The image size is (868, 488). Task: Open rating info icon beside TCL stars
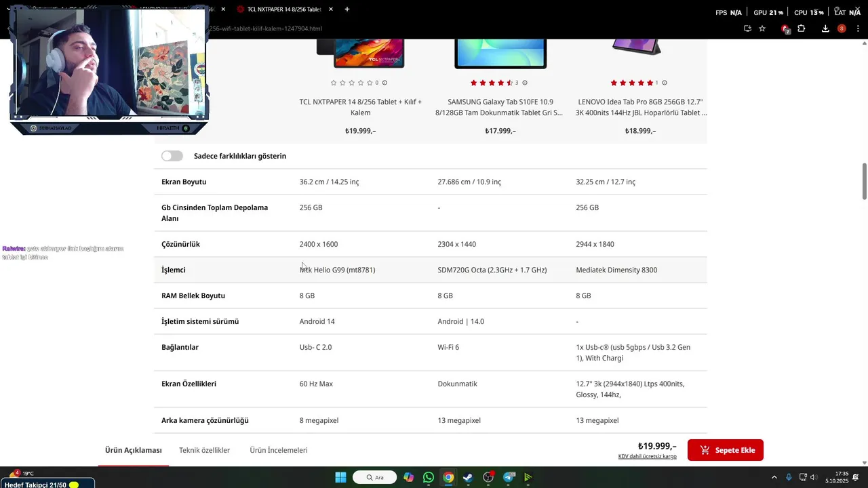[384, 83]
